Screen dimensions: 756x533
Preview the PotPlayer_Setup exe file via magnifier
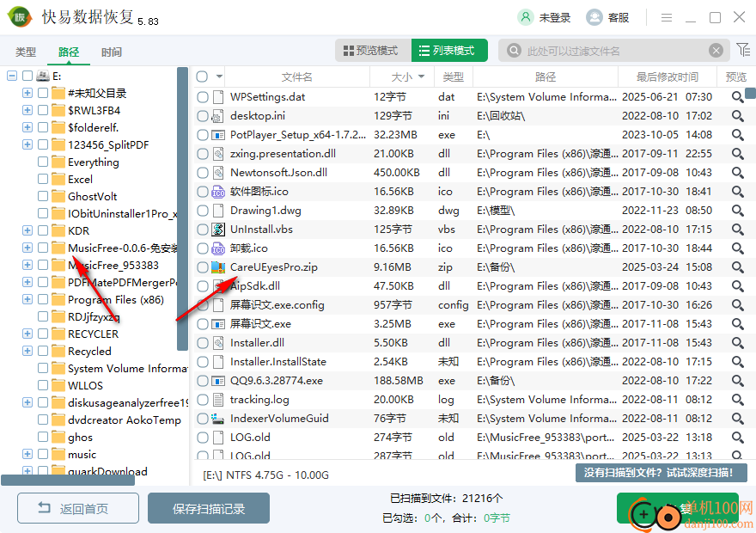click(737, 135)
